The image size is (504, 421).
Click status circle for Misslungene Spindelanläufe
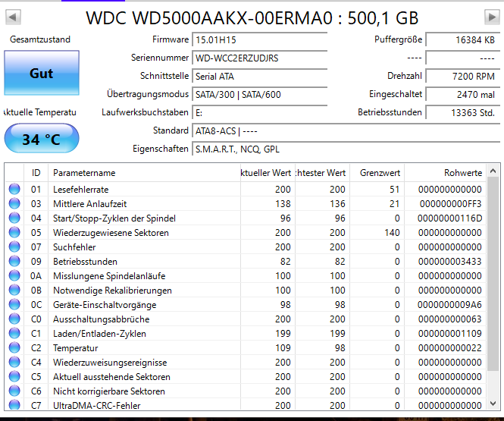coord(14,275)
